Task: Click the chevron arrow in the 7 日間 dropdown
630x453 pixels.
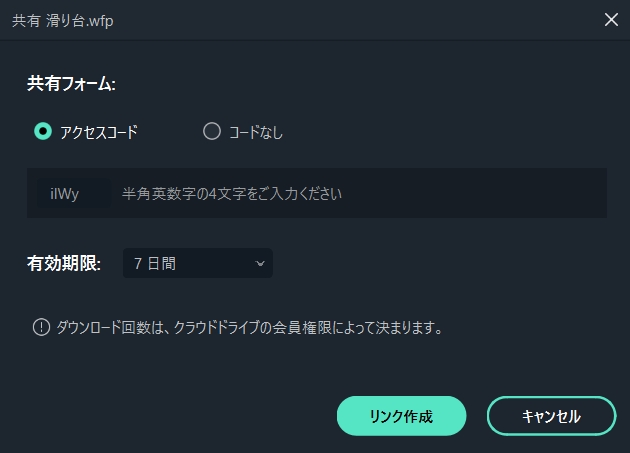Action: (x=260, y=264)
